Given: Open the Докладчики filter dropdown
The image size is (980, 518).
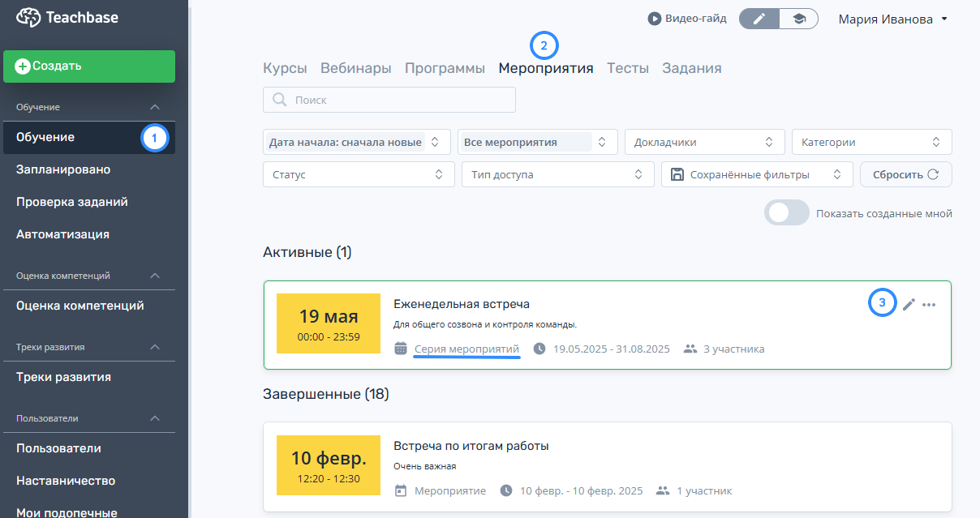Looking at the screenshot, I should 705,142.
